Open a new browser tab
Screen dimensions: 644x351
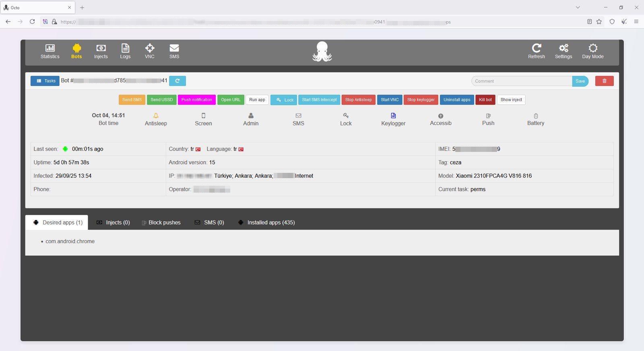click(82, 7)
